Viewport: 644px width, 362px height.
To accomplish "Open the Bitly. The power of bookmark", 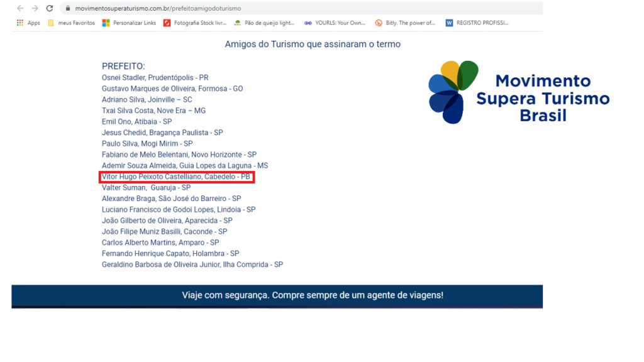I will tap(404, 23).
